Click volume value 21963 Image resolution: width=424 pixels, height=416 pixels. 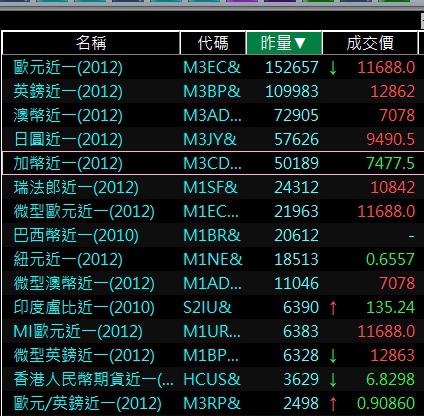[x=296, y=212]
